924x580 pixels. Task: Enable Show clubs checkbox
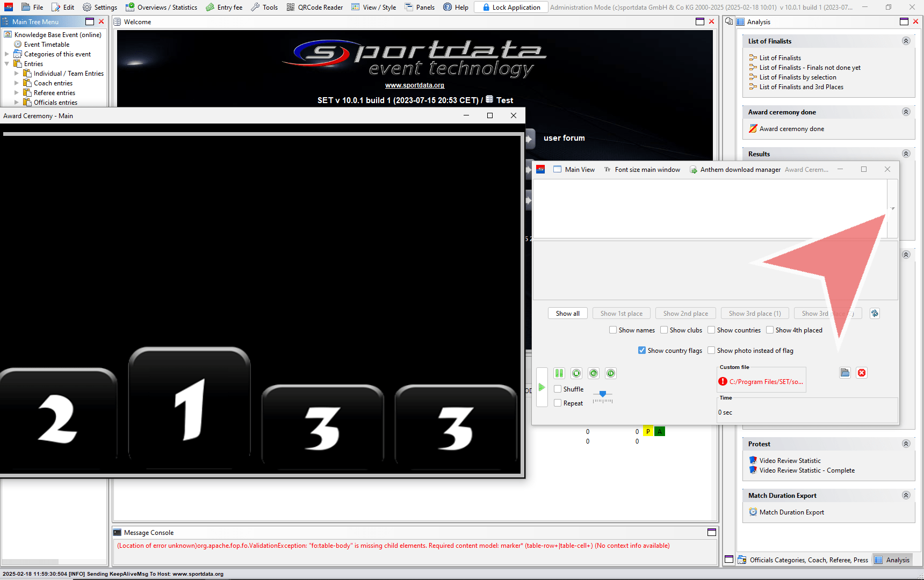click(664, 330)
